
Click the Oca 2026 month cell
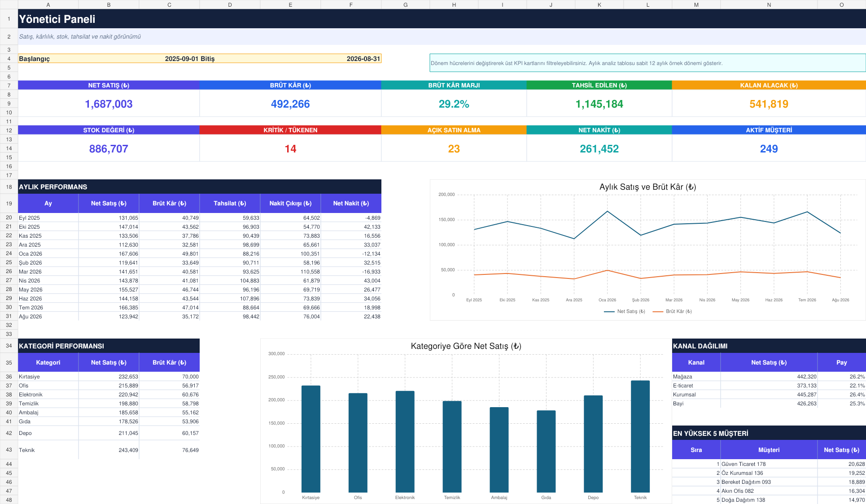pyautogui.click(x=48, y=254)
